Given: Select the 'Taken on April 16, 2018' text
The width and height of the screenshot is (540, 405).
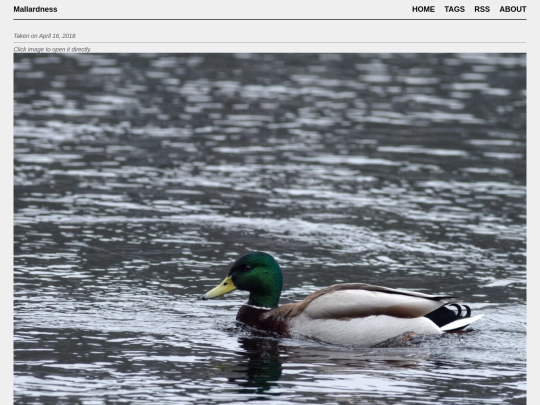Looking at the screenshot, I should [44, 36].
